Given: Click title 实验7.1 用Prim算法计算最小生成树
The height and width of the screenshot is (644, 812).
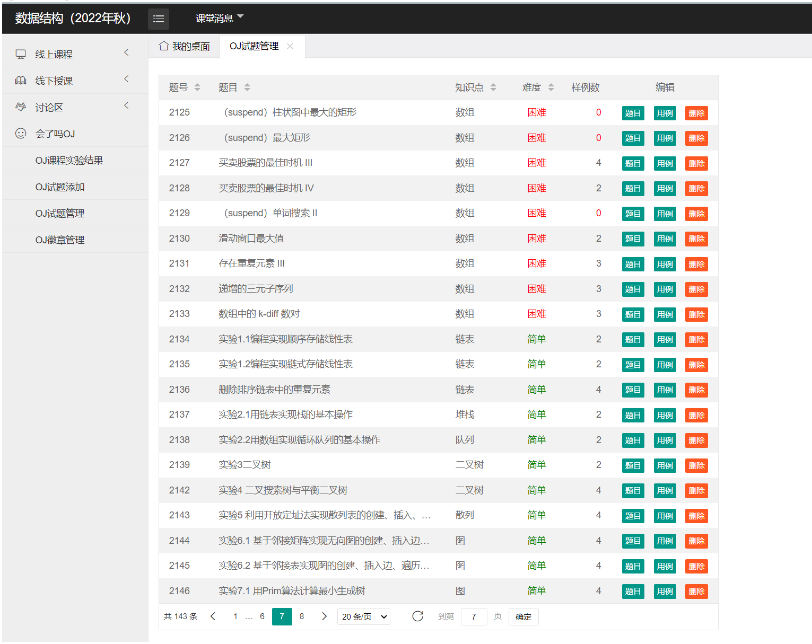Looking at the screenshot, I should pos(292,591).
